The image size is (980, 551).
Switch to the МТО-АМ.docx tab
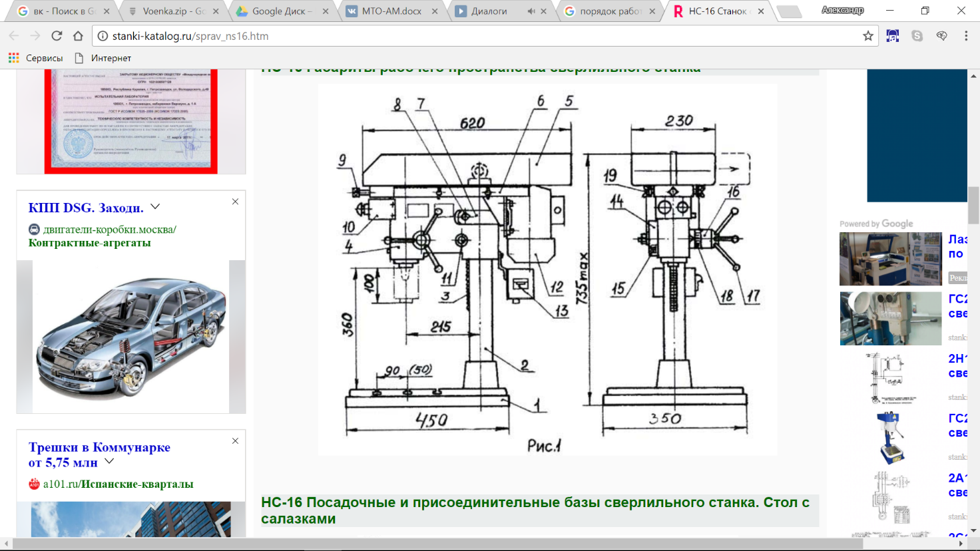point(391,11)
